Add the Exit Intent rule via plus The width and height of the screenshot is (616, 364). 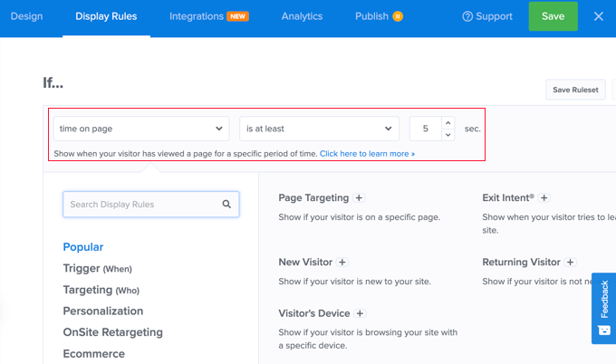pyautogui.click(x=544, y=198)
